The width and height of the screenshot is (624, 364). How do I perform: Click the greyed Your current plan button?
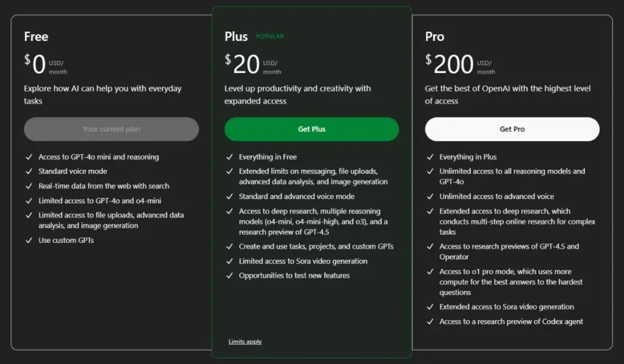[112, 129]
